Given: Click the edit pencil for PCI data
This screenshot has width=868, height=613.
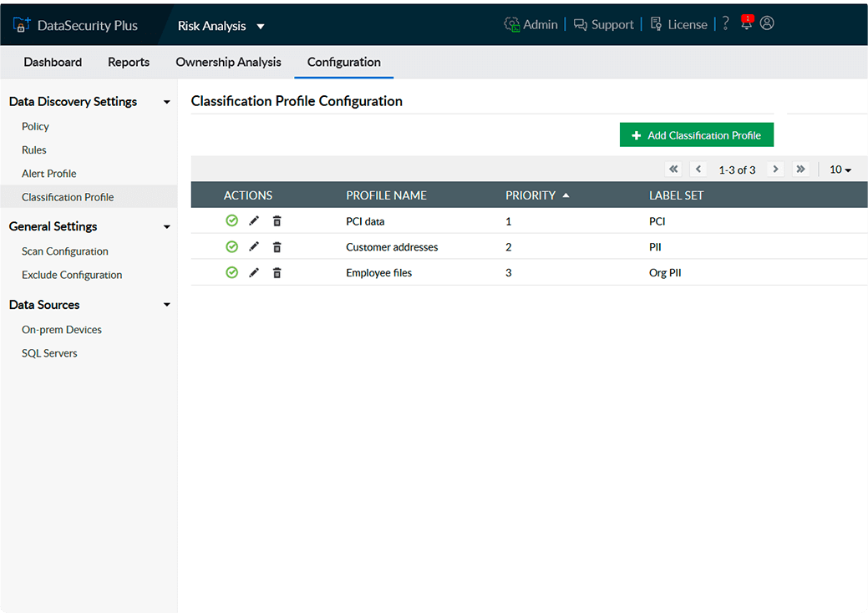Looking at the screenshot, I should click(254, 221).
